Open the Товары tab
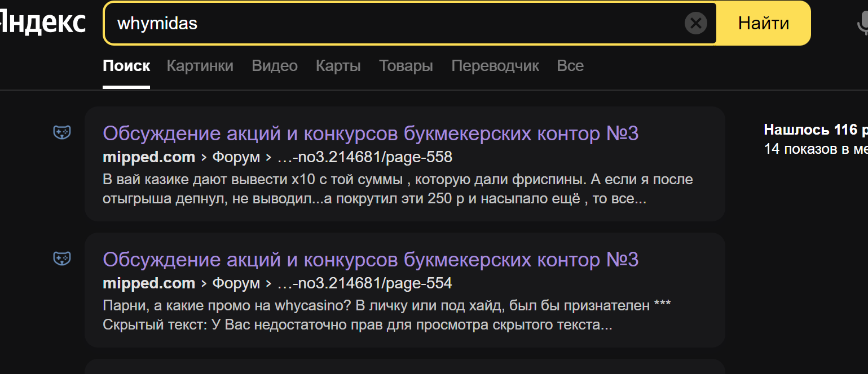Image resolution: width=868 pixels, height=374 pixels. (406, 66)
